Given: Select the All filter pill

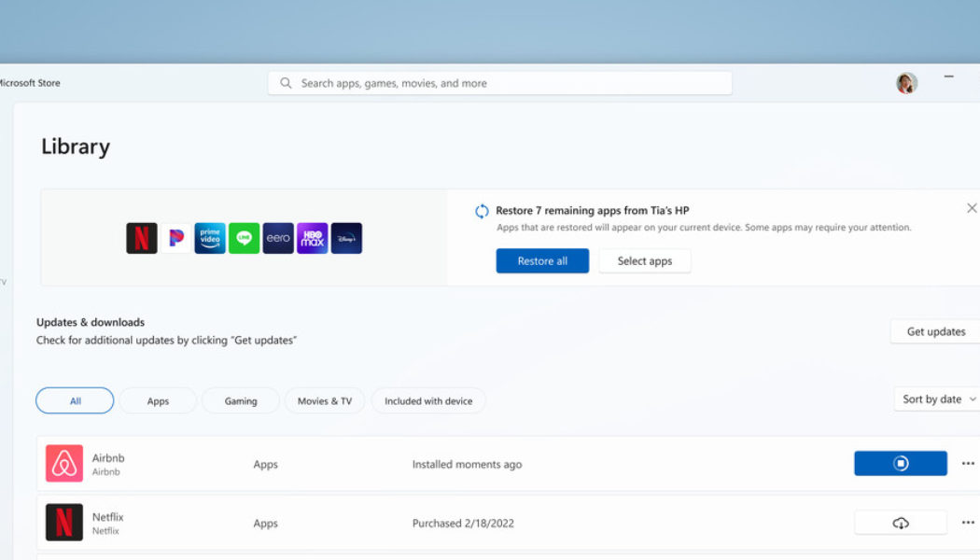Looking at the screenshot, I should (x=74, y=399).
